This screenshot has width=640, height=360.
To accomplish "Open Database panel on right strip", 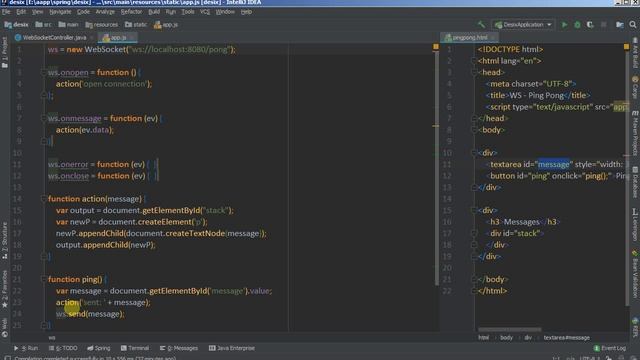I will coord(635,182).
